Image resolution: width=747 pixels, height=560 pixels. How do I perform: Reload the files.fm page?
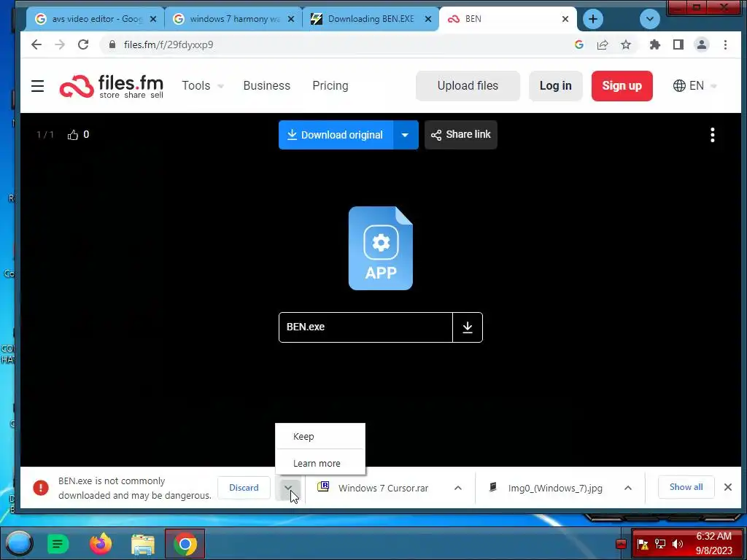(83, 44)
